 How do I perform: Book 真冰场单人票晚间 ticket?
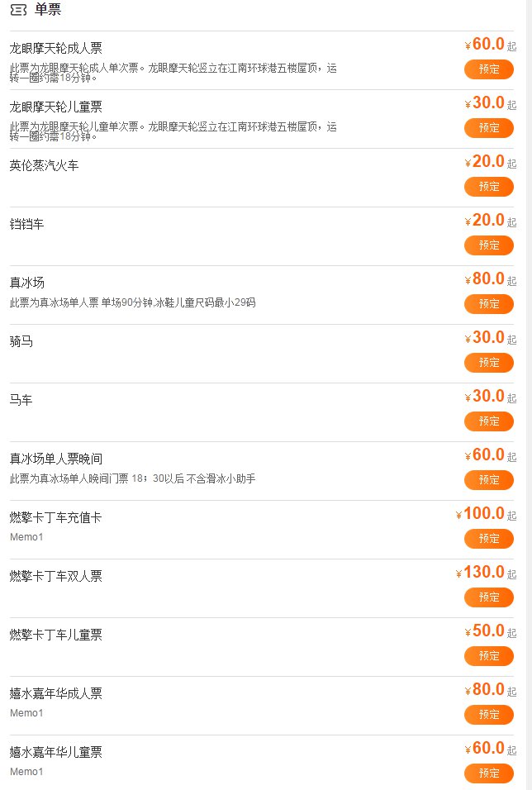(489, 479)
